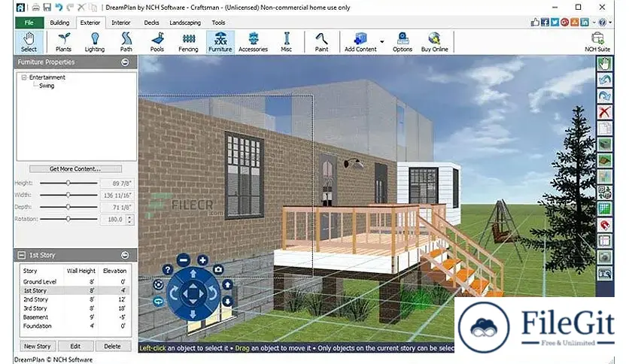Click the thumbs-up like icon
Screen dimensions: 629x364
535,23
